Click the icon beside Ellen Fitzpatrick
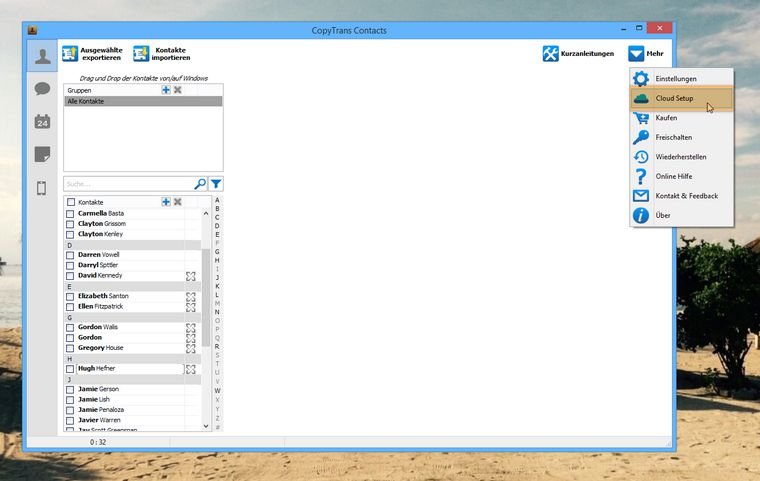 pos(191,307)
